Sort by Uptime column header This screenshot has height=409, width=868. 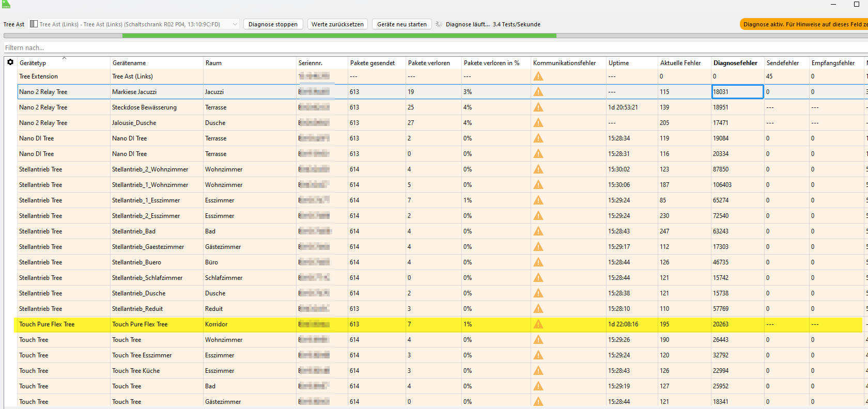pyautogui.click(x=618, y=63)
